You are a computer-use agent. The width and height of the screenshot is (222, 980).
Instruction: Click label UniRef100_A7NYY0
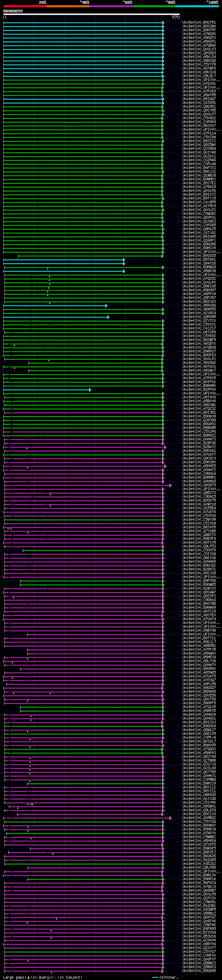click(x=199, y=833)
